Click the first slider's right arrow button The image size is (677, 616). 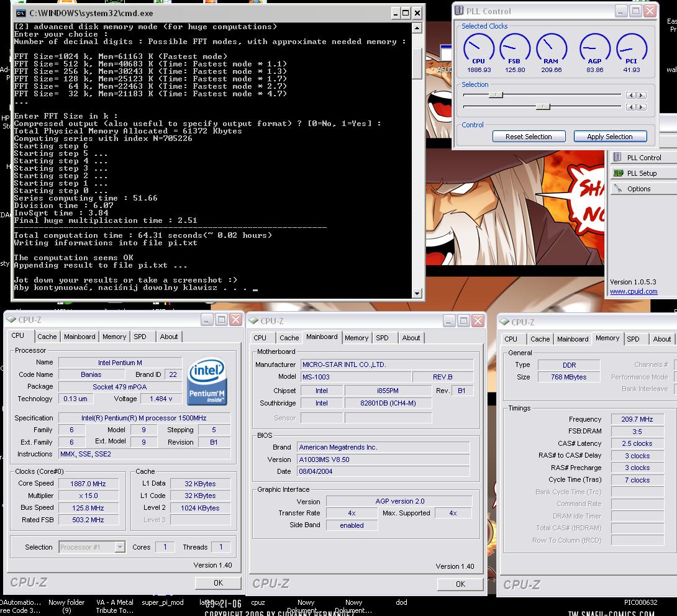point(642,95)
